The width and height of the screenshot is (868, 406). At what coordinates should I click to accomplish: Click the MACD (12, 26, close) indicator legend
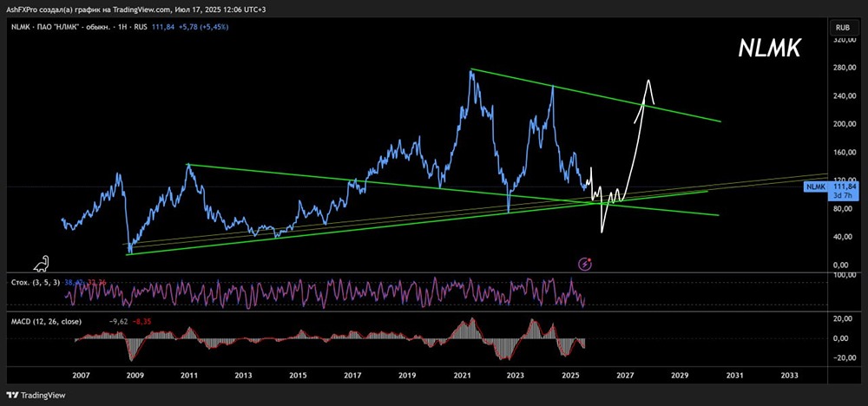pyautogui.click(x=47, y=321)
